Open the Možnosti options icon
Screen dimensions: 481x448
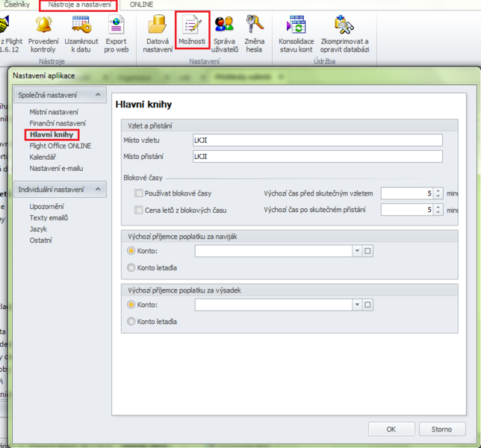192,27
